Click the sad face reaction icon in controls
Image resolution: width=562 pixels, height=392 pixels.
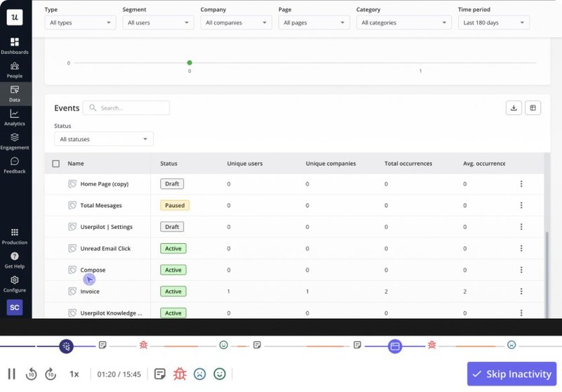(x=200, y=374)
